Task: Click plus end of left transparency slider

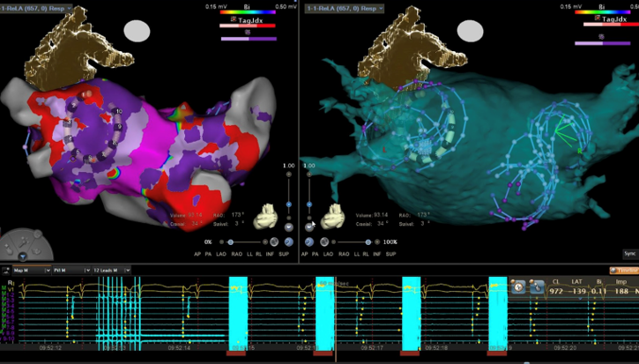Action: pos(265,242)
